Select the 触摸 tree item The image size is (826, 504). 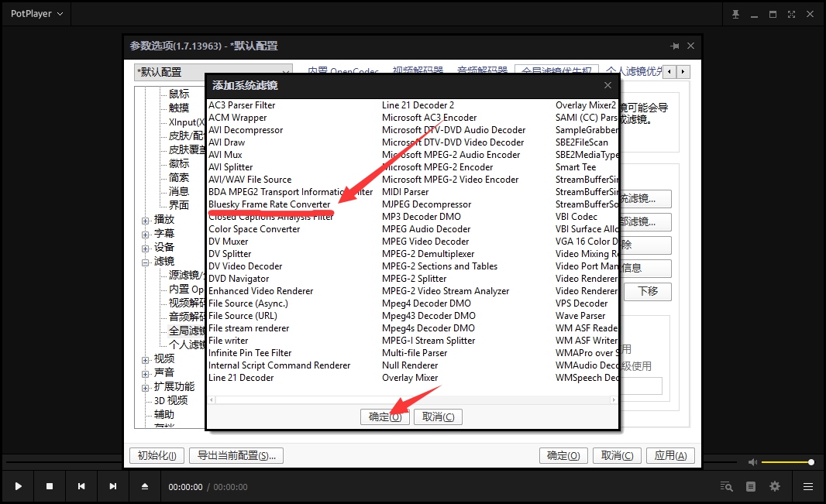[178, 108]
